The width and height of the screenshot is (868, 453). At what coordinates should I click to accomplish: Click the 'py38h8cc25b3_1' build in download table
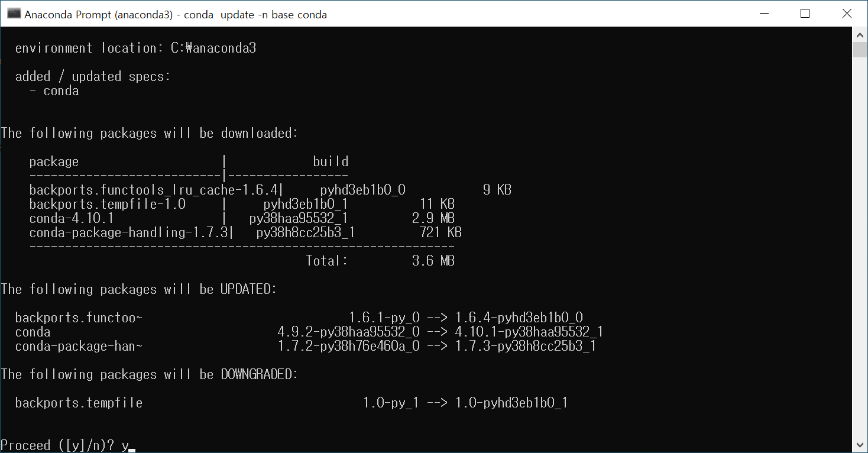(x=306, y=232)
